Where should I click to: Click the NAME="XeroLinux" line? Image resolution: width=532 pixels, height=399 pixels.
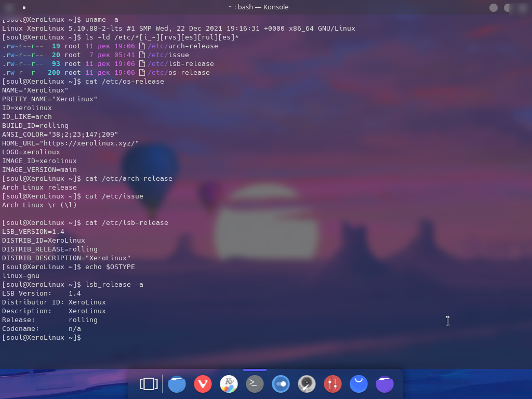tap(35, 90)
